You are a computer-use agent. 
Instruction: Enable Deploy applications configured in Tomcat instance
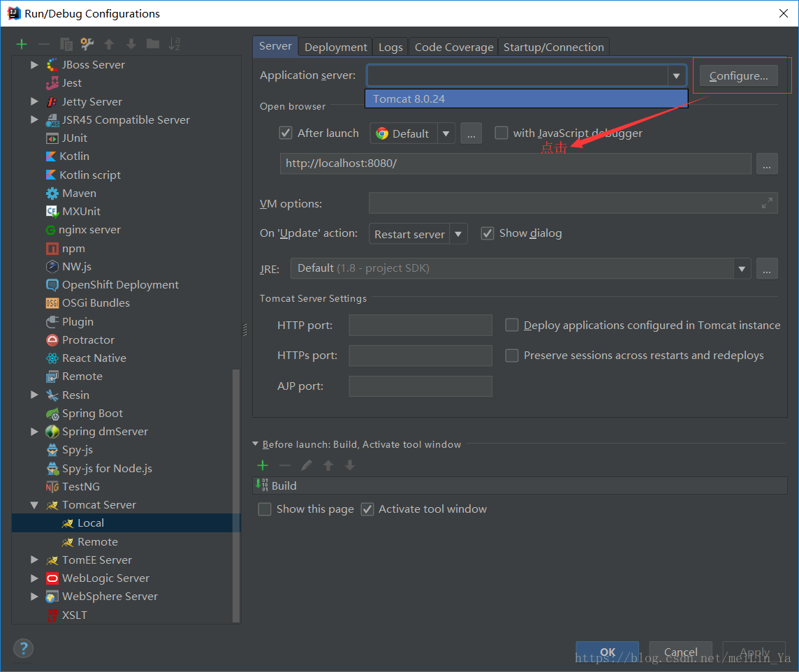pyautogui.click(x=512, y=325)
